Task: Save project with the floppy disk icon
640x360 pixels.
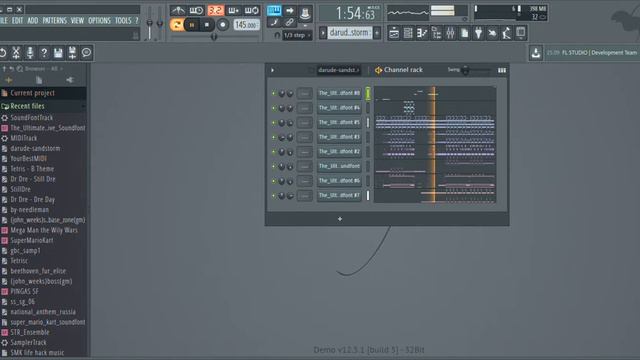Action: click(58, 53)
